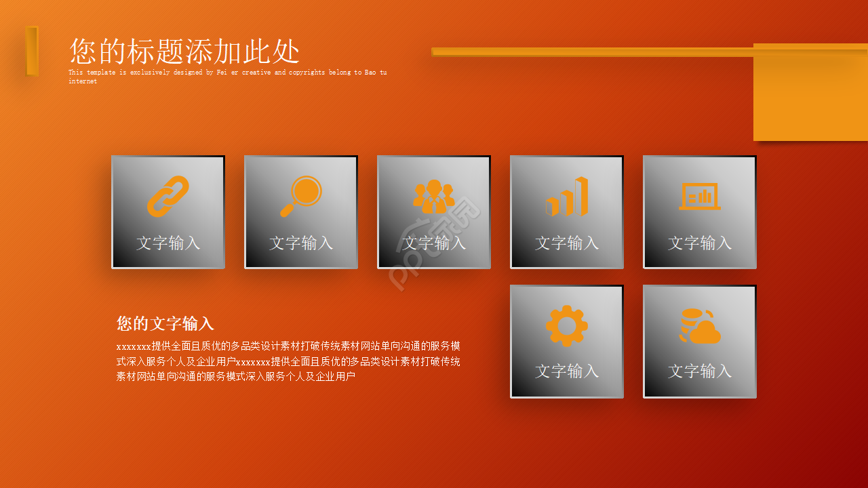Viewport: 868px width, 488px height.
Task: Select the magnifying glass icon
Action: coord(301,196)
